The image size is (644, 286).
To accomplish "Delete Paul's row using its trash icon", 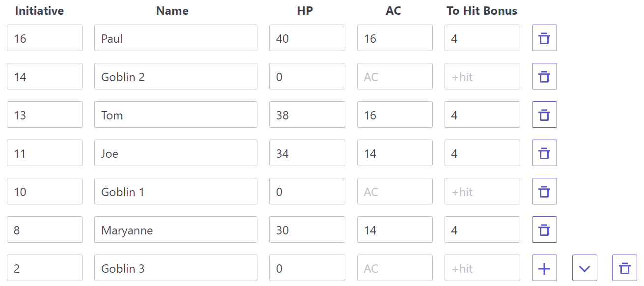I will tap(544, 38).
